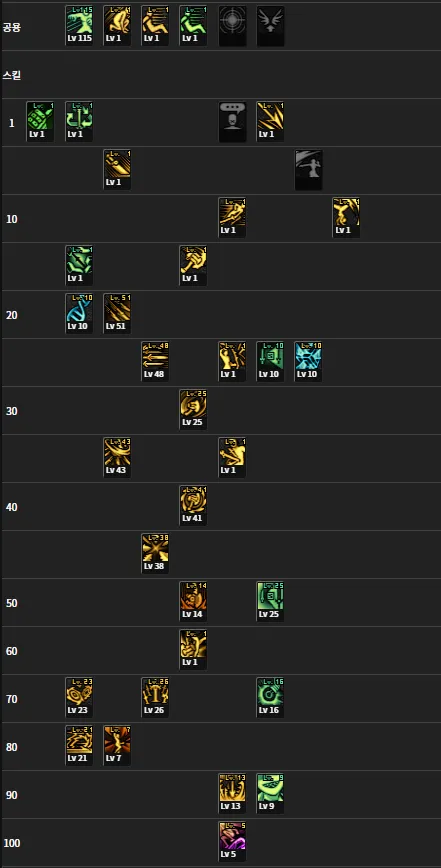The image size is (441, 868).
Task: Click the Lv 41 spiral skill icon
Action: click(x=193, y=506)
